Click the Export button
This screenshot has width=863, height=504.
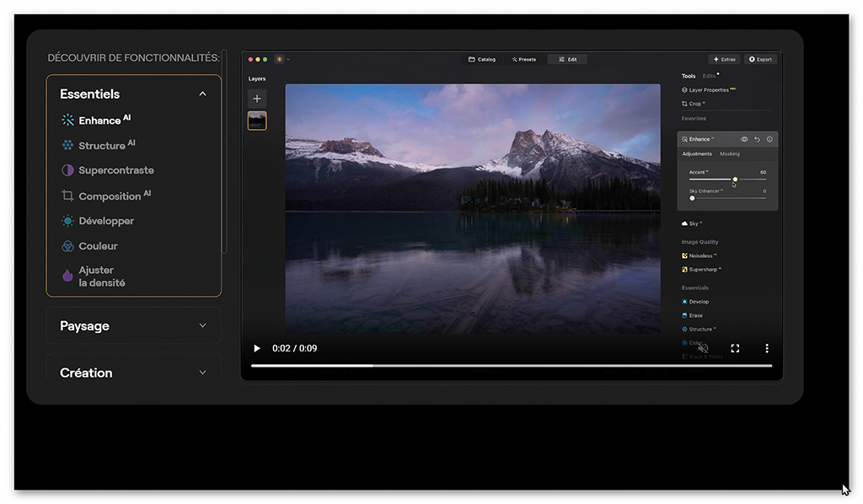[x=761, y=60]
